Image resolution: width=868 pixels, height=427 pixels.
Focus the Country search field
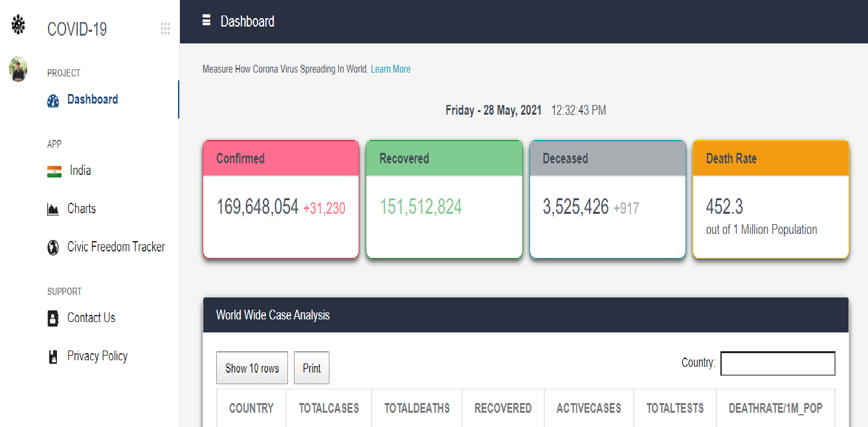[777, 364]
